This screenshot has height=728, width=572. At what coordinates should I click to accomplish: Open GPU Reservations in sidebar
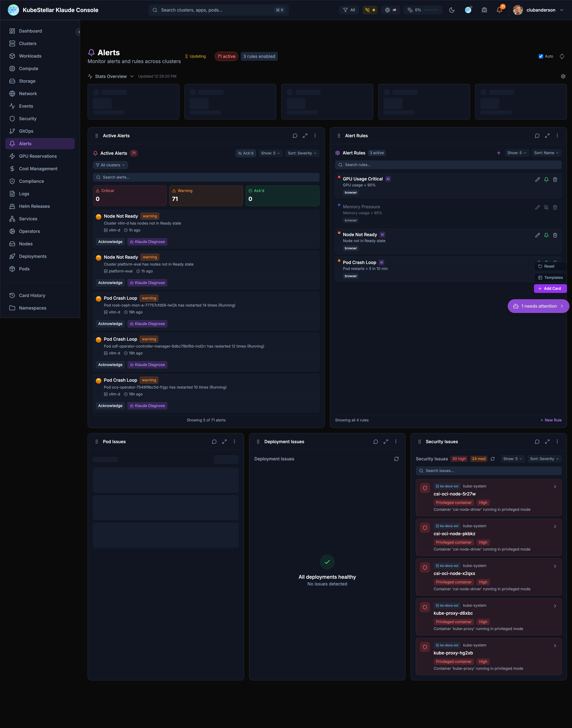(38, 156)
